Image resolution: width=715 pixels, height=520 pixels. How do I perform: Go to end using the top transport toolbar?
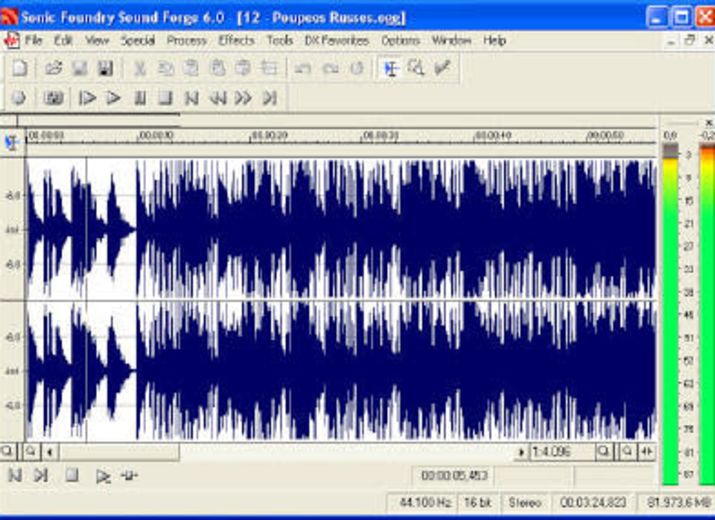[x=269, y=98]
